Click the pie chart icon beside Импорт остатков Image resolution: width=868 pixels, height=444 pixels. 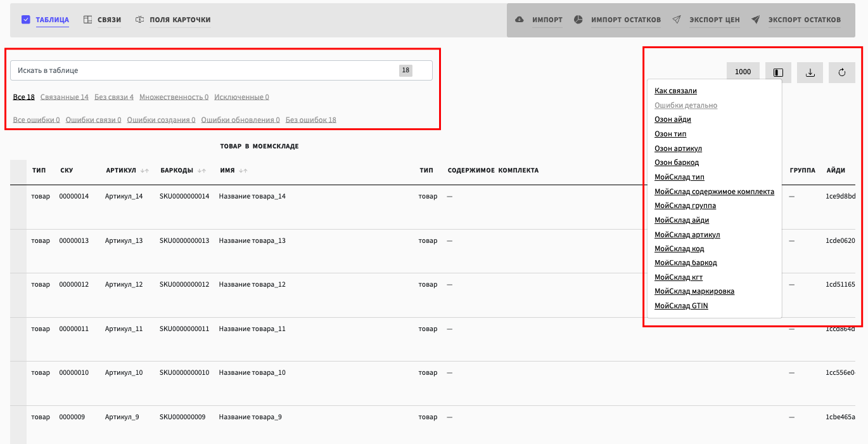coord(578,20)
